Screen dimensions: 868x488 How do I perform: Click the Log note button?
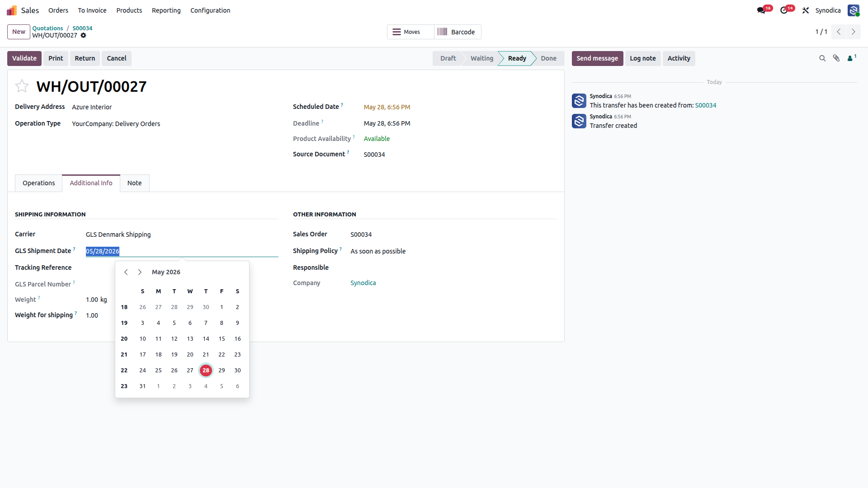(x=643, y=58)
